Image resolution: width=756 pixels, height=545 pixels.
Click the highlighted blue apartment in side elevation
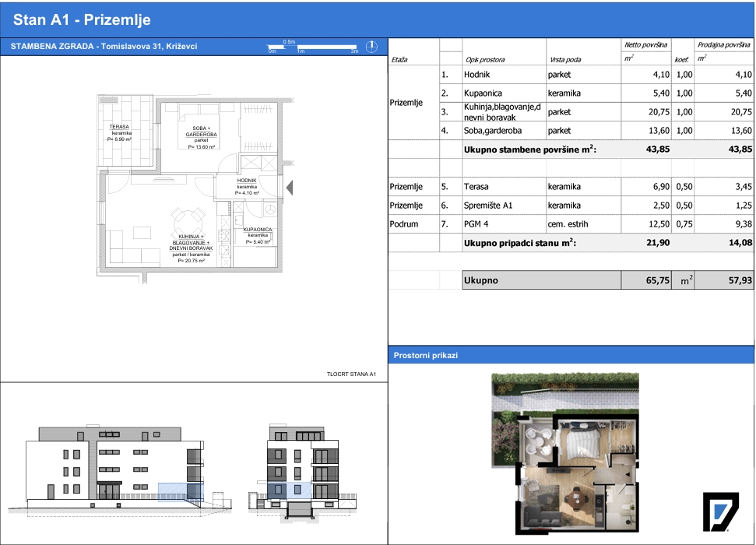[285, 490]
